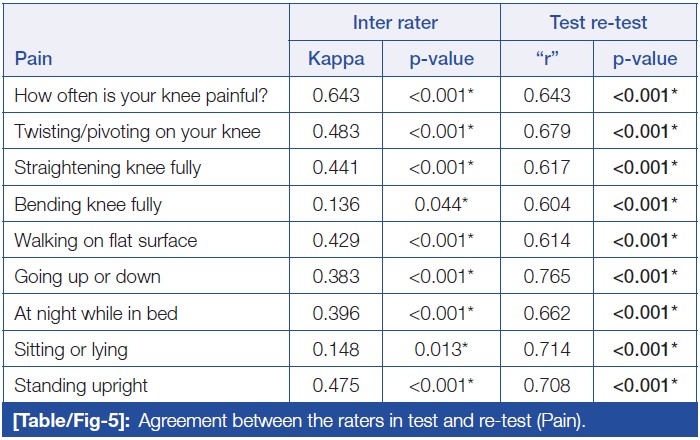Select the "Standing upright" row label
Image resolution: width=700 pixels, height=440 pixels.
[81, 386]
